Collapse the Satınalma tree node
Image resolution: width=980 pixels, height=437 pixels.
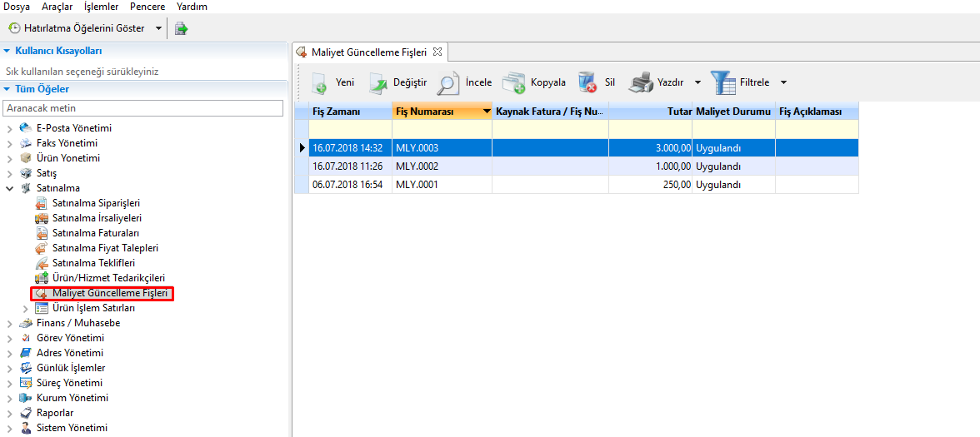[10, 188]
